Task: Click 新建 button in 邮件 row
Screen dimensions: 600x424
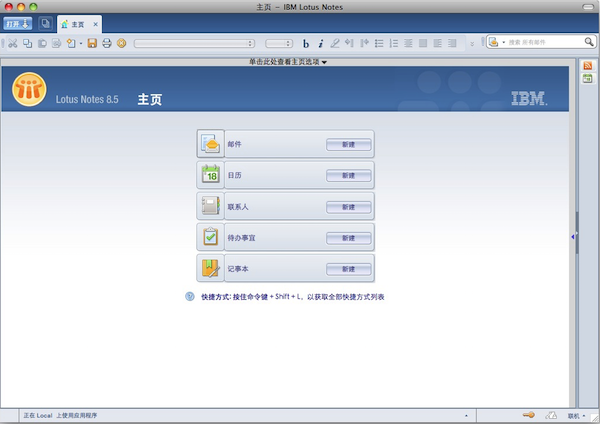Action: (349, 144)
